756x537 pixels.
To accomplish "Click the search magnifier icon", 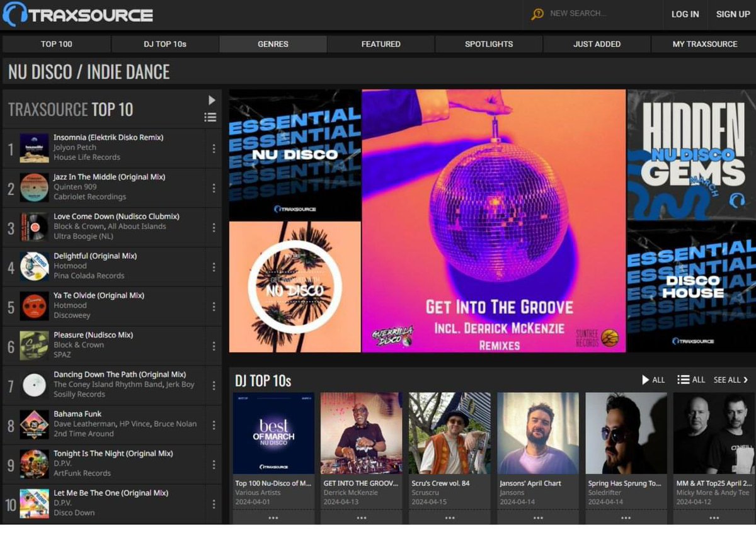I will click(x=537, y=14).
